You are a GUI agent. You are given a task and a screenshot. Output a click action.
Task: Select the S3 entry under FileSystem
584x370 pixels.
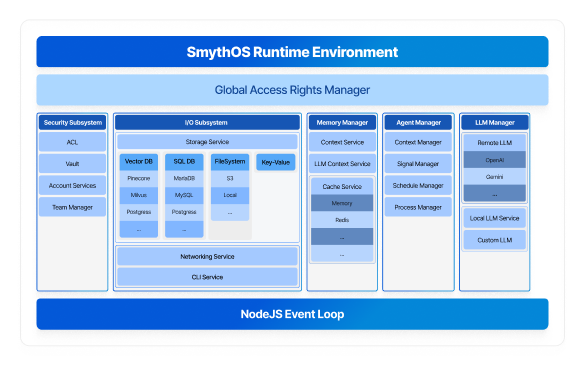(x=230, y=178)
